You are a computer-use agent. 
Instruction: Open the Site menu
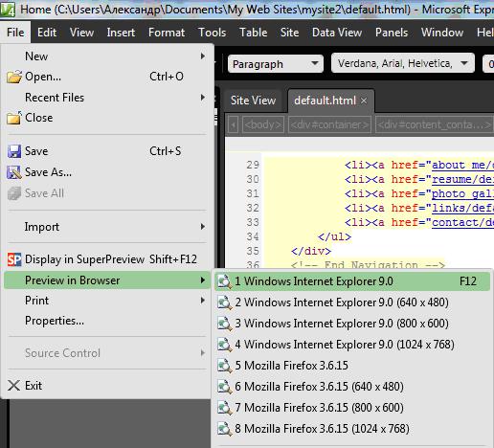pyautogui.click(x=290, y=33)
